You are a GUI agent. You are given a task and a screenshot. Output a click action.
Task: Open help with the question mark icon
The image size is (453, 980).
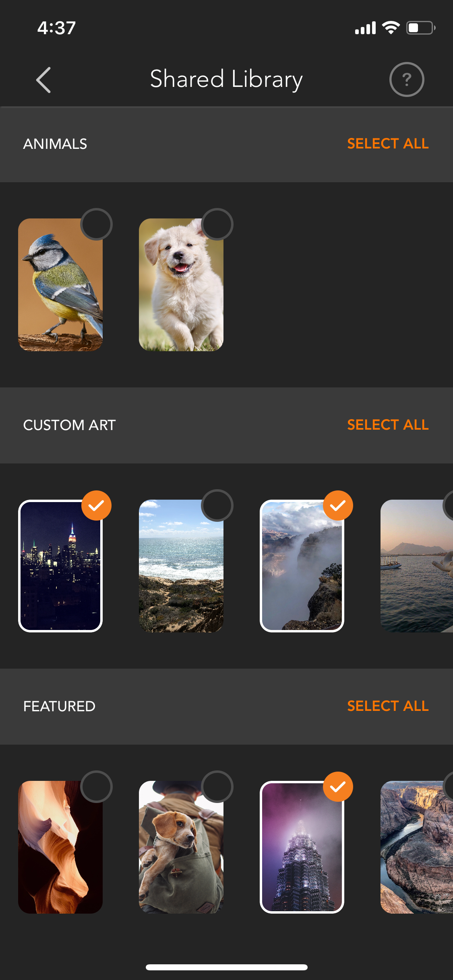pos(407,80)
